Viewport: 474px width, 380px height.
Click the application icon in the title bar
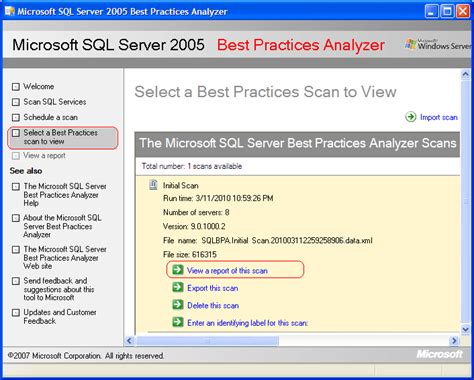10,11
